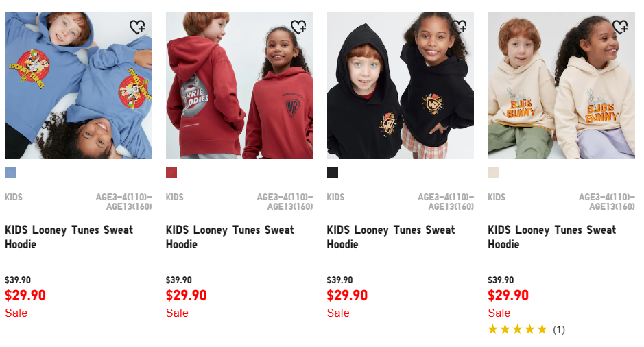Open first KIDS Looney Tunes Sweat Hoodie title
The height and width of the screenshot is (347, 644).
(69, 237)
